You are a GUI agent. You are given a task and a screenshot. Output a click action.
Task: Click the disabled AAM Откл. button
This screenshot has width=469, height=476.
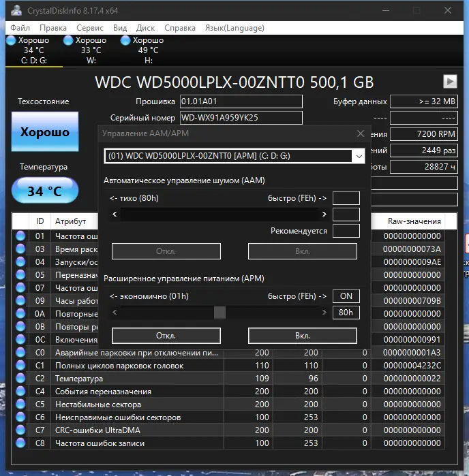(x=166, y=251)
